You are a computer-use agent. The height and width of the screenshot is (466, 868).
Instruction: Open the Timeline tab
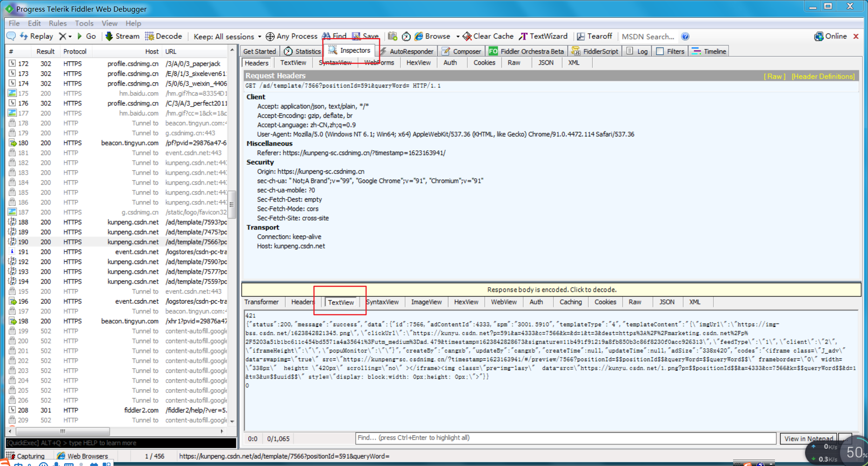[709, 51]
